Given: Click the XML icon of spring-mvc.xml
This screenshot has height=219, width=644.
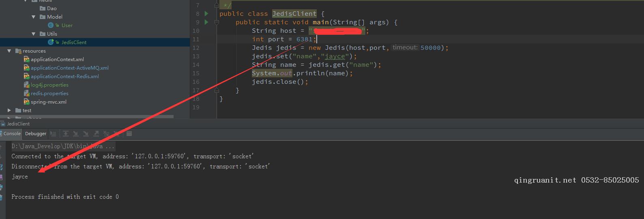Looking at the screenshot, I should pyautogui.click(x=26, y=102).
